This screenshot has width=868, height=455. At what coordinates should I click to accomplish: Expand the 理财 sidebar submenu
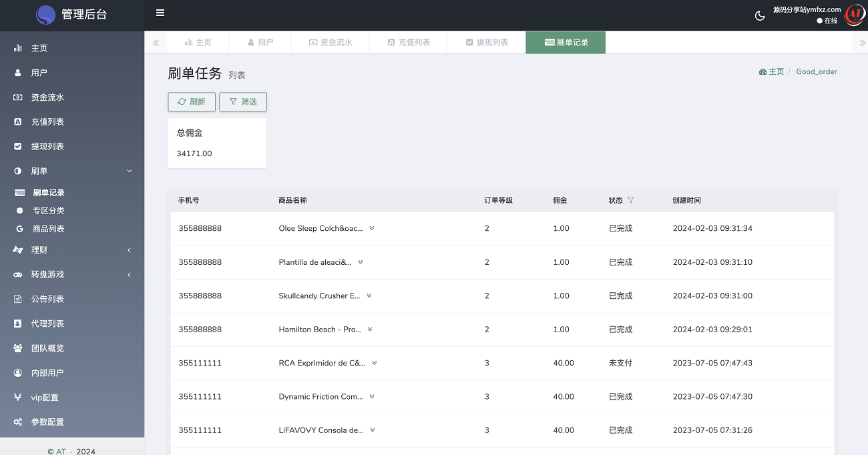coord(130,250)
